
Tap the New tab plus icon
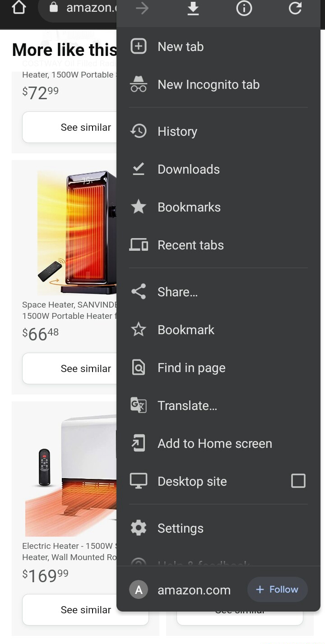[x=139, y=46]
